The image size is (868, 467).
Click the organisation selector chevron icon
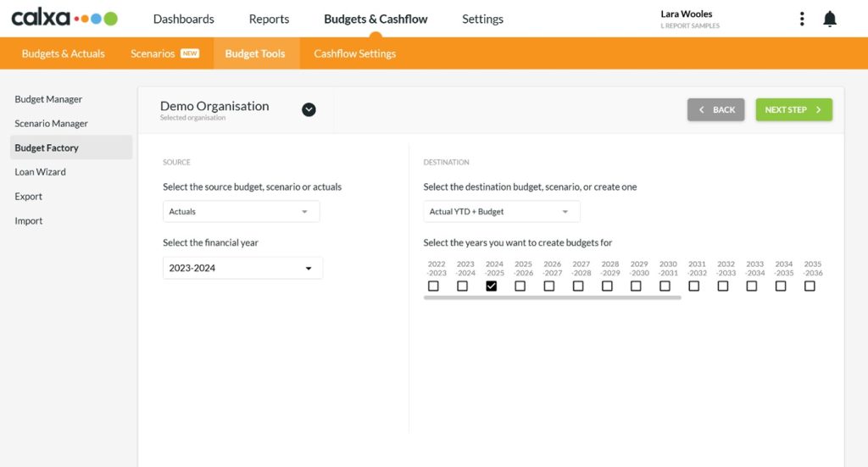coord(309,109)
